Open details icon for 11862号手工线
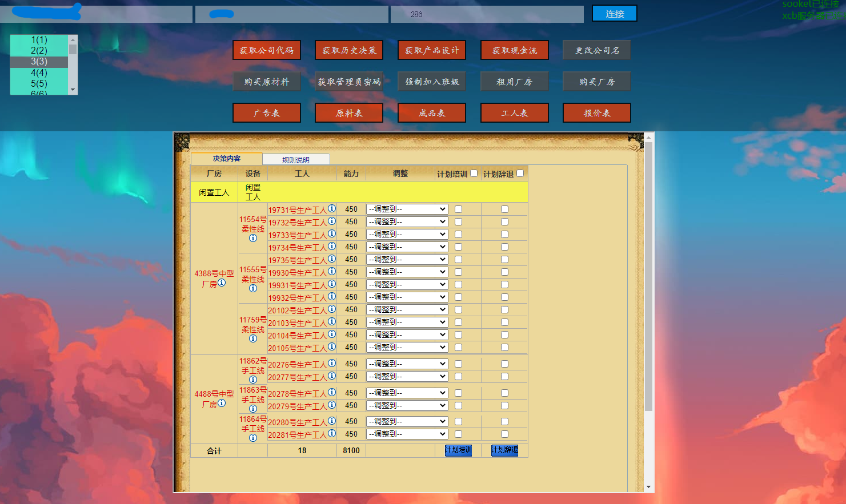This screenshot has height=504, width=846. click(x=252, y=379)
